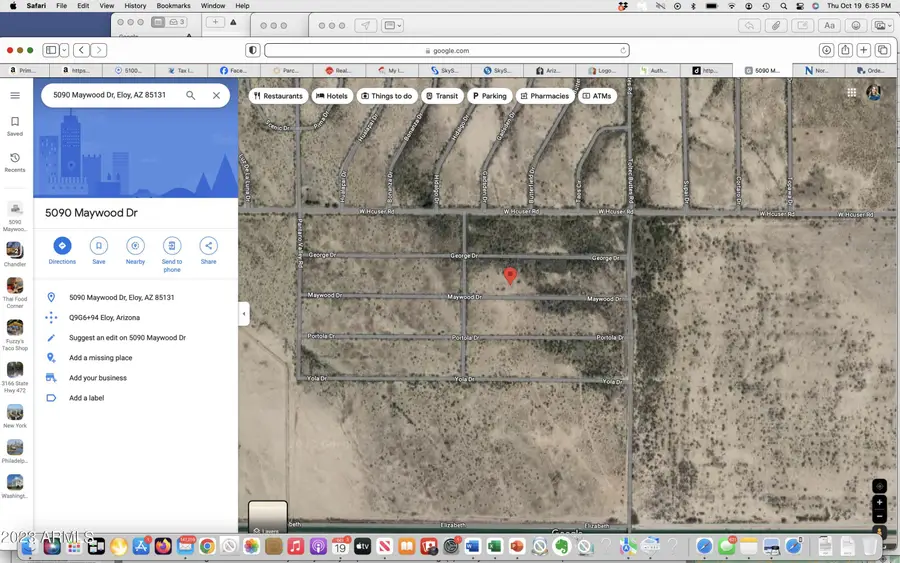The width and height of the screenshot is (900, 563).
Task: Switch to the Face... Facebook tab
Action: (x=234, y=70)
